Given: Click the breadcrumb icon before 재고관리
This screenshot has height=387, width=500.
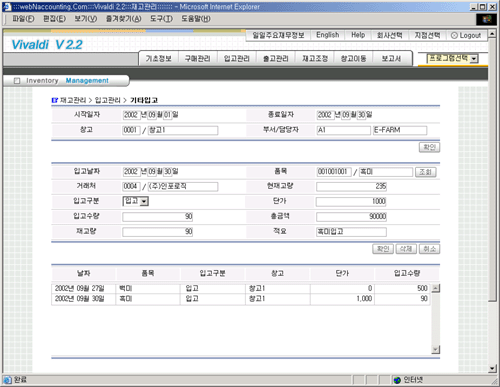Looking at the screenshot, I should click(x=55, y=100).
